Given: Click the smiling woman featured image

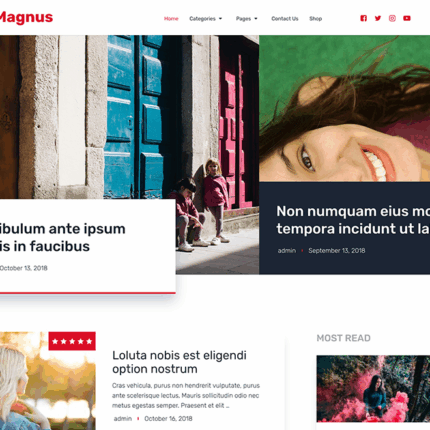Looking at the screenshot, I should tap(345, 109).
